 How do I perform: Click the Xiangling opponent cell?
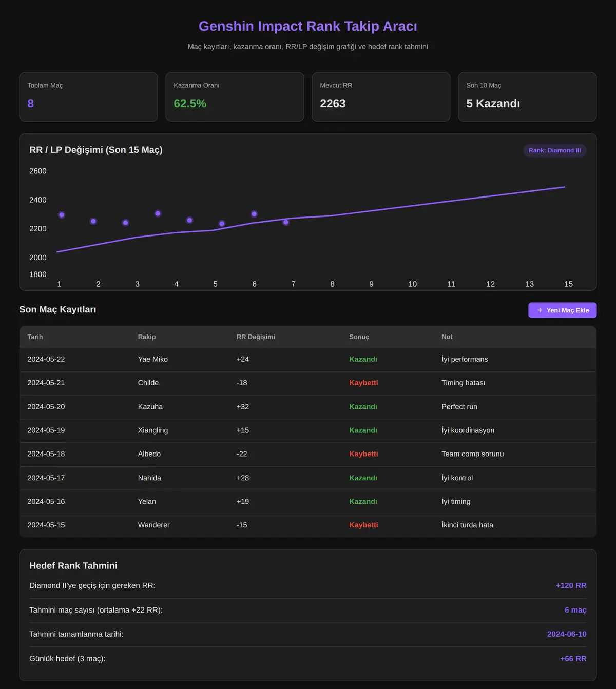[153, 430]
